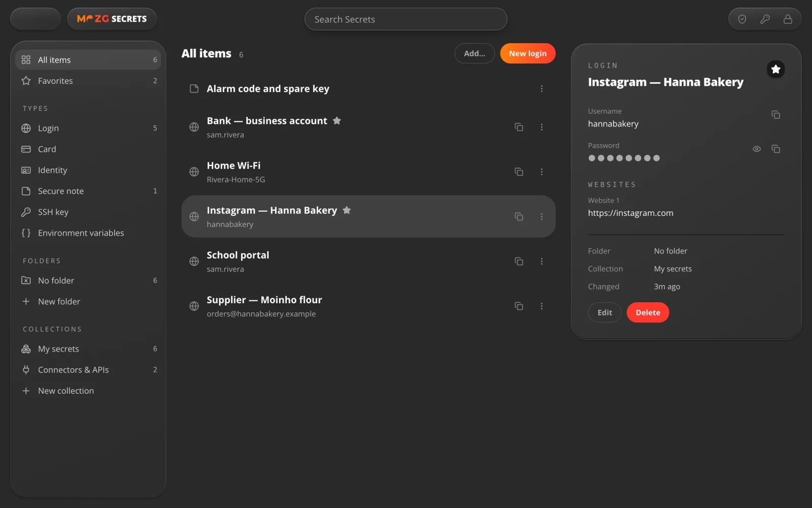Open My secrets collection
812x508 pixels.
(88, 349)
